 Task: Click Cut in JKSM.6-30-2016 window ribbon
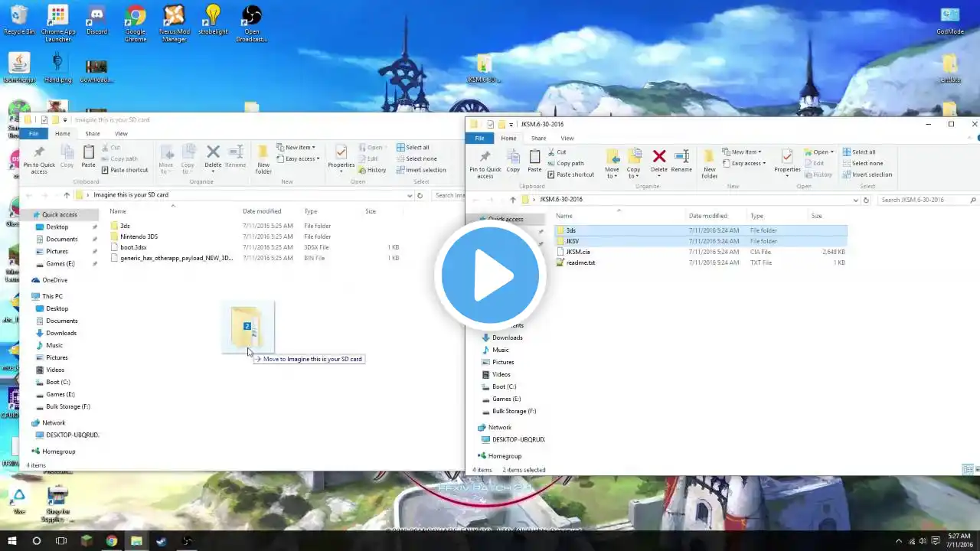[557, 152]
